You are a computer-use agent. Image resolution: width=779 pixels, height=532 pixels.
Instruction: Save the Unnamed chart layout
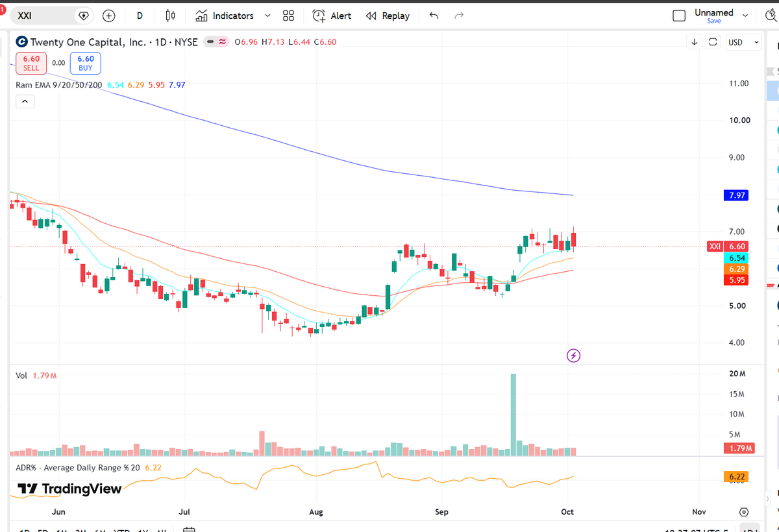point(714,21)
